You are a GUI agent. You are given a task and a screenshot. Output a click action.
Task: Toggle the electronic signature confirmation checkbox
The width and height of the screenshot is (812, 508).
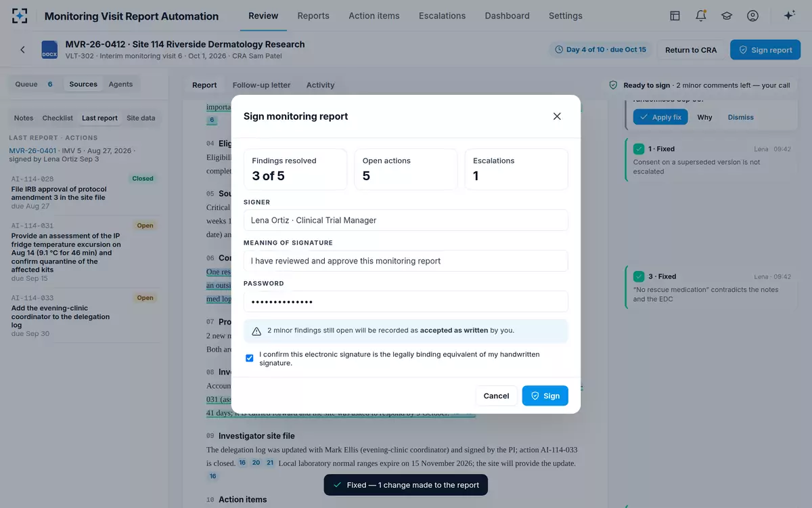tap(250, 358)
